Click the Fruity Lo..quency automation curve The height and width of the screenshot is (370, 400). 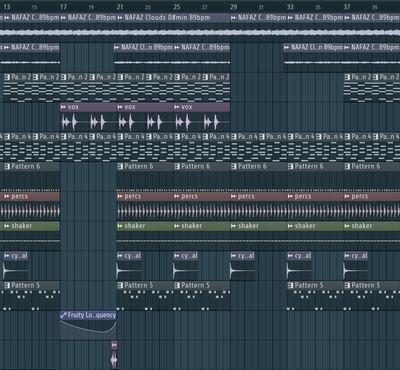point(88,327)
